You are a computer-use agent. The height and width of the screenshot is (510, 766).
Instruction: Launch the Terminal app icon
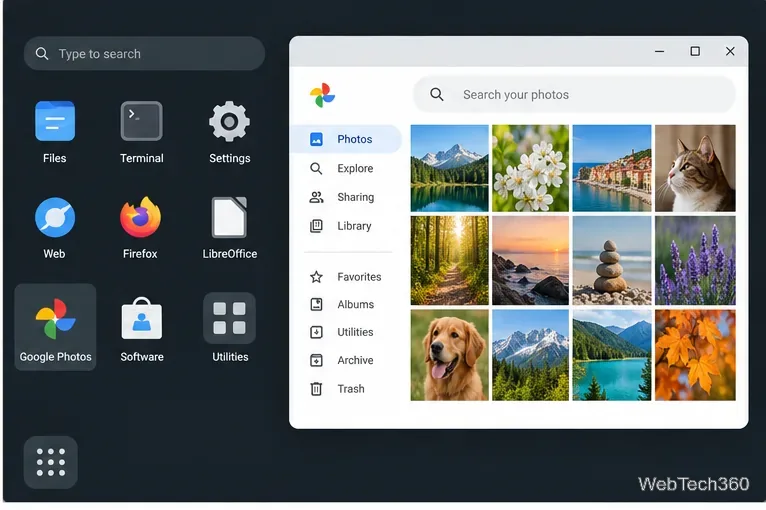coord(142,121)
